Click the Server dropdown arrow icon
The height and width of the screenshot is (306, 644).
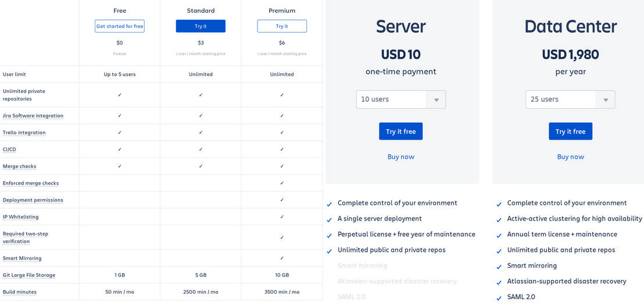coord(437,100)
